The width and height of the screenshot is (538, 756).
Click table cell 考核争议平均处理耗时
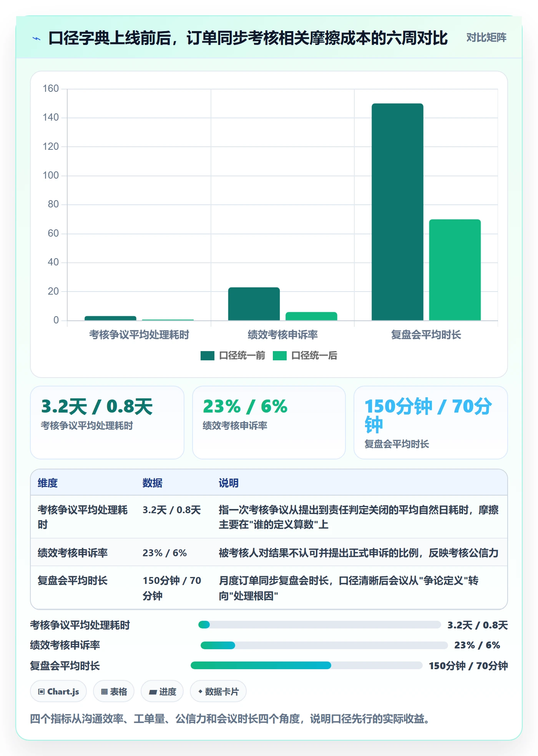tap(83, 517)
